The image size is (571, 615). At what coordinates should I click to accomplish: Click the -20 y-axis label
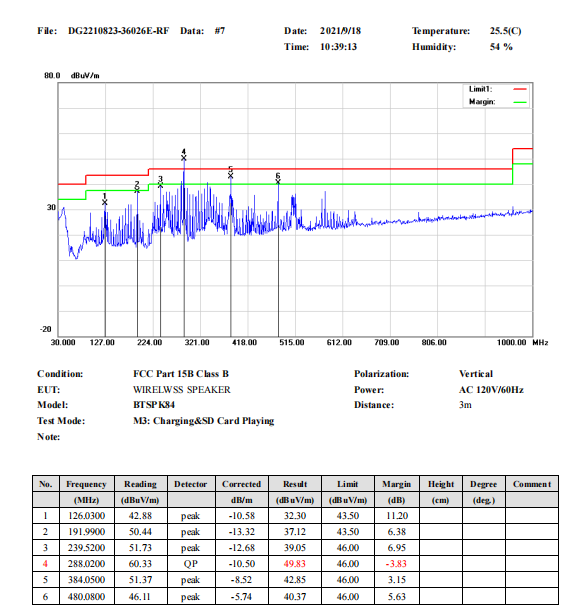(x=46, y=329)
